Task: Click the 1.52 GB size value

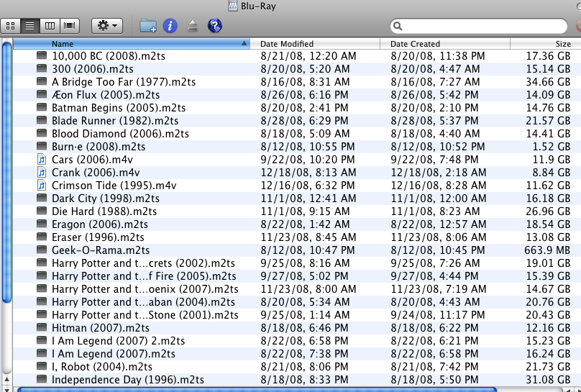Action: coord(552,146)
